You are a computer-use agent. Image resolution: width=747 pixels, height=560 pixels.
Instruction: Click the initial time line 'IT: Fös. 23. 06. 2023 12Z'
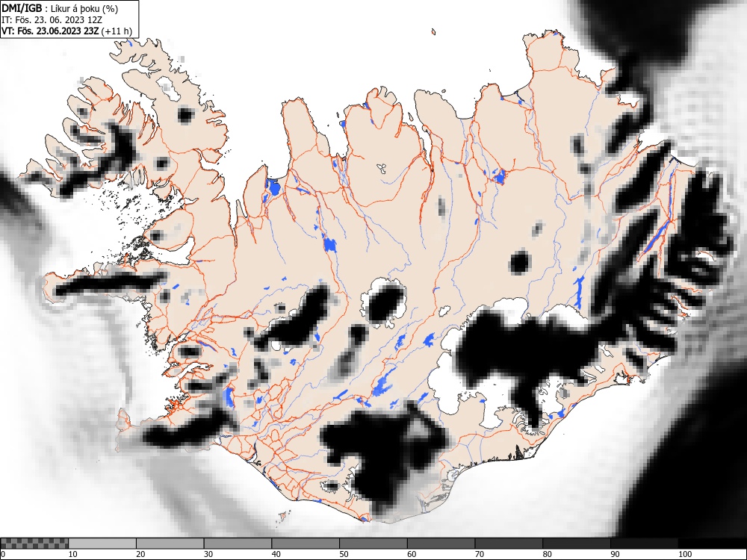(x=52, y=20)
